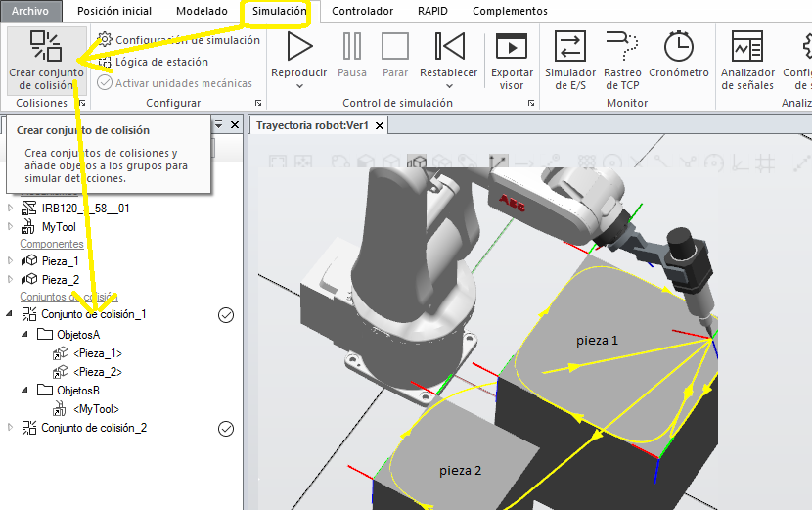Image resolution: width=812 pixels, height=510 pixels.
Task: Expand the Conjunto de colisión_2 tree node
Action: [11, 428]
